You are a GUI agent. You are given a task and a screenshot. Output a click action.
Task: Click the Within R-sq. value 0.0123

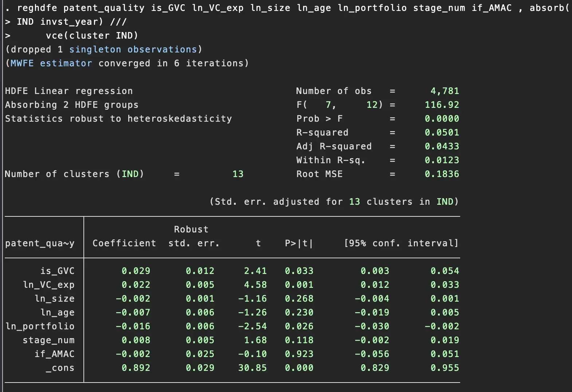(x=442, y=160)
